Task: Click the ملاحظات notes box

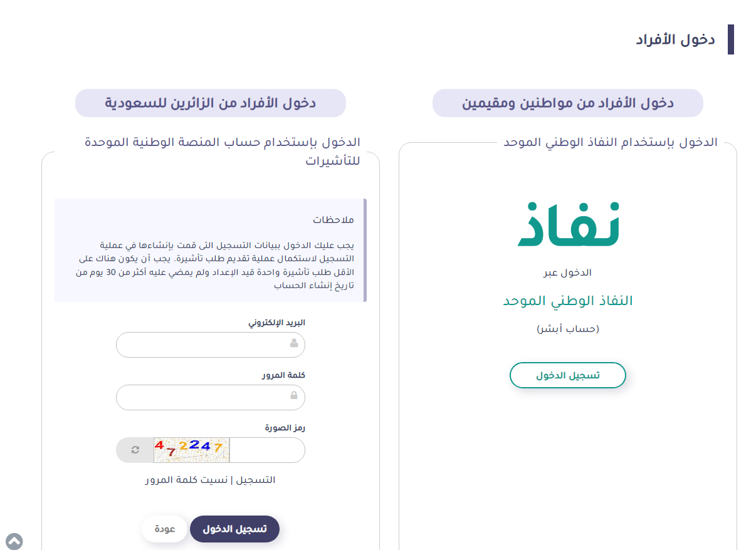Action: (x=209, y=251)
